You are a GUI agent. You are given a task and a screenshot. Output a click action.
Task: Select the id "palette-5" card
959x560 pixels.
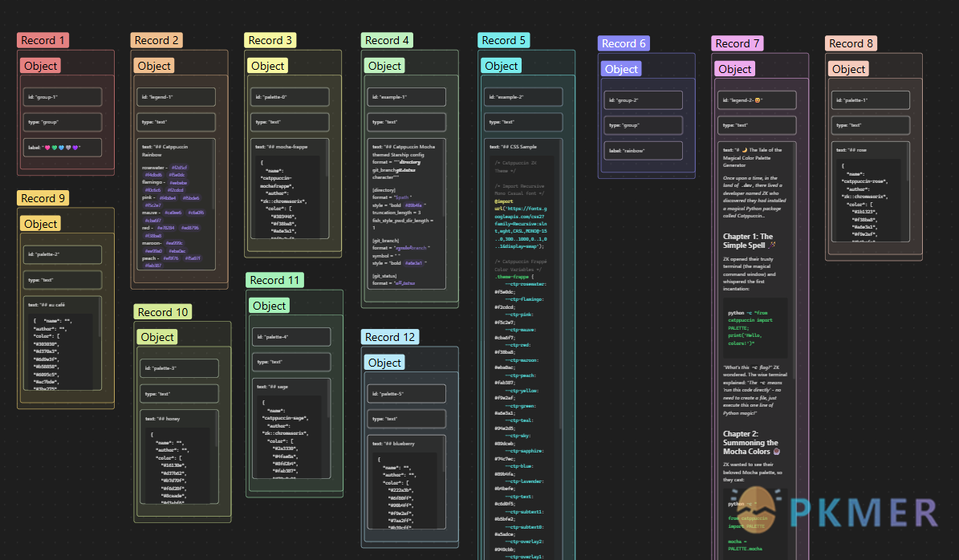point(407,393)
